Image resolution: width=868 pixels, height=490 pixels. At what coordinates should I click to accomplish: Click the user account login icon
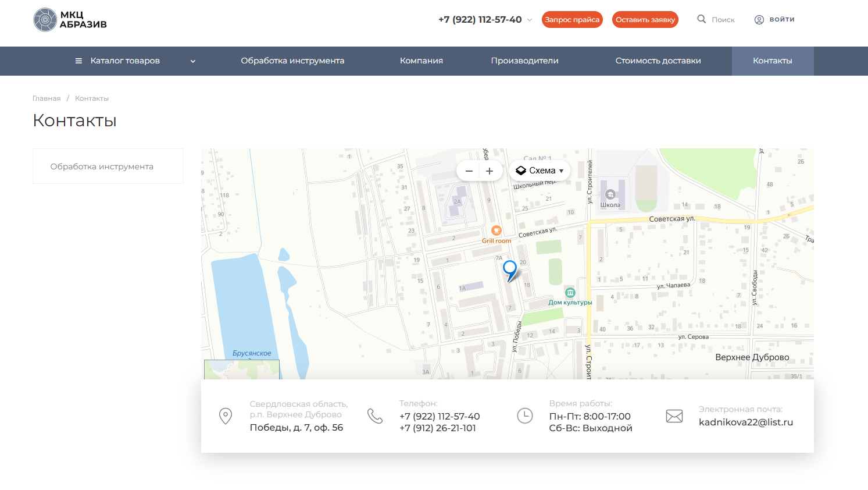(x=759, y=20)
